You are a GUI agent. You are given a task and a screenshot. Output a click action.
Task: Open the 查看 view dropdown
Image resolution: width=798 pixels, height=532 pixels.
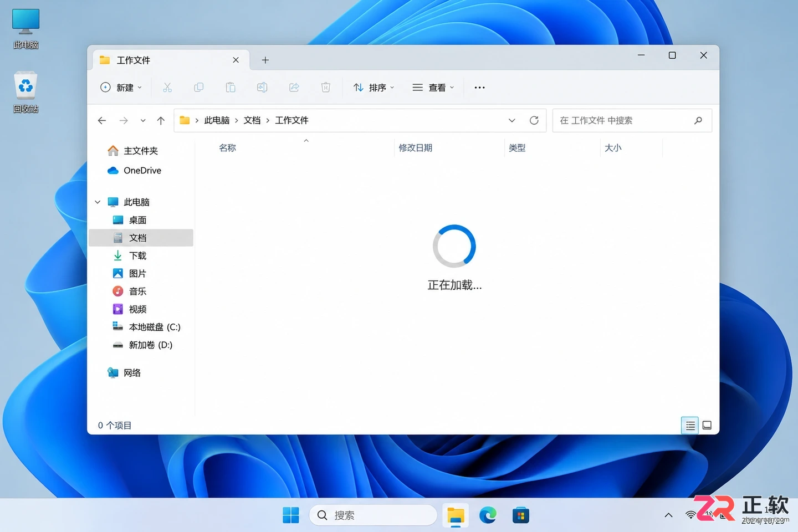[x=433, y=88]
